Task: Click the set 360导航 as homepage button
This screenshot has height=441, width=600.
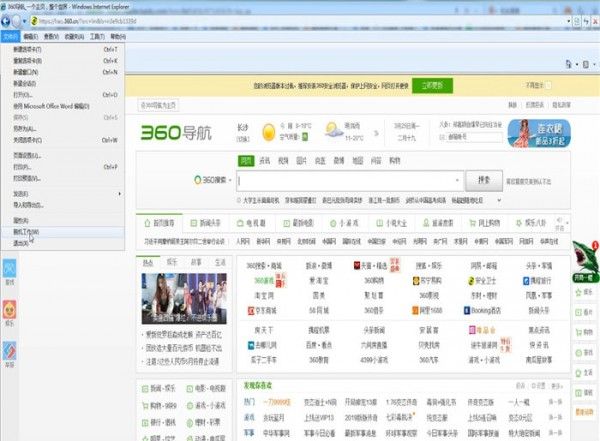Action: click(158, 105)
